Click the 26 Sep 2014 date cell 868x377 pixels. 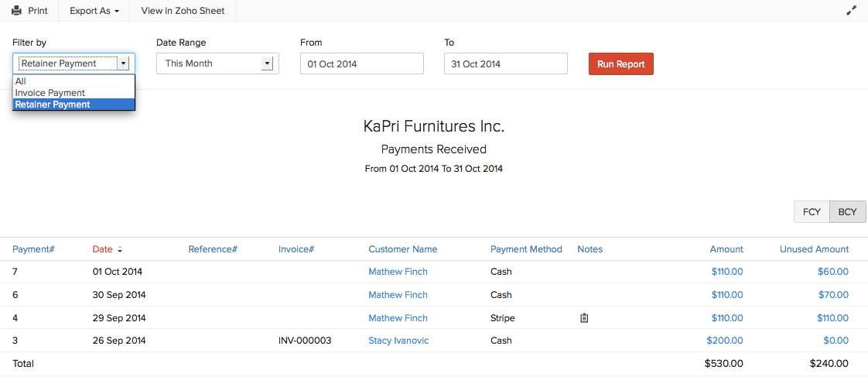coord(119,341)
